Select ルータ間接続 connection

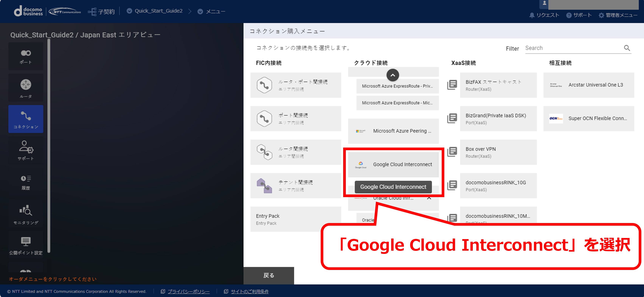click(296, 152)
